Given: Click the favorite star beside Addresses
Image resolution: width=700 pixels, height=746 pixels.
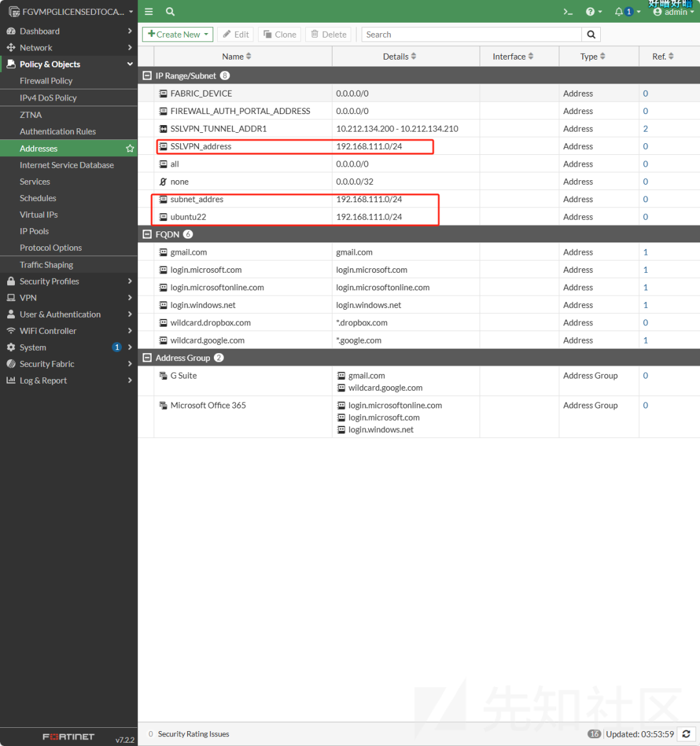Looking at the screenshot, I should pos(130,148).
